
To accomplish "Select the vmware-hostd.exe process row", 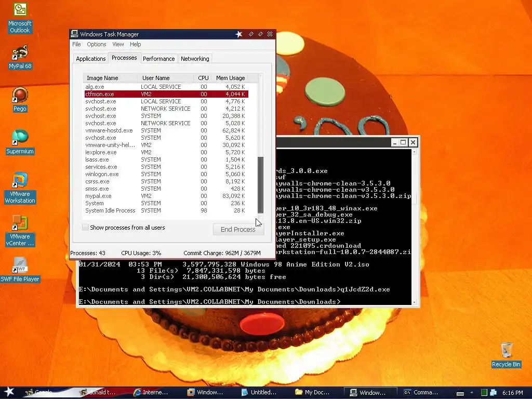I will pos(166,130).
